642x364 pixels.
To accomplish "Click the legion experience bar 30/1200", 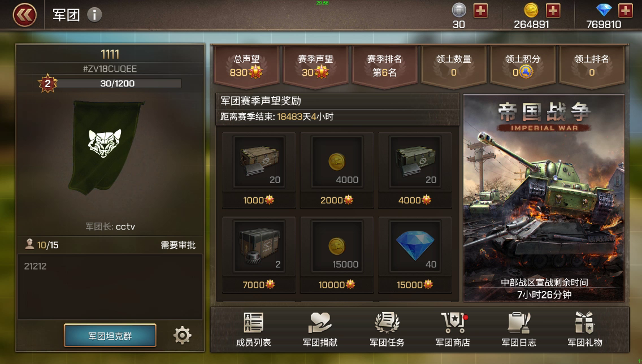I will pyautogui.click(x=117, y=84).
